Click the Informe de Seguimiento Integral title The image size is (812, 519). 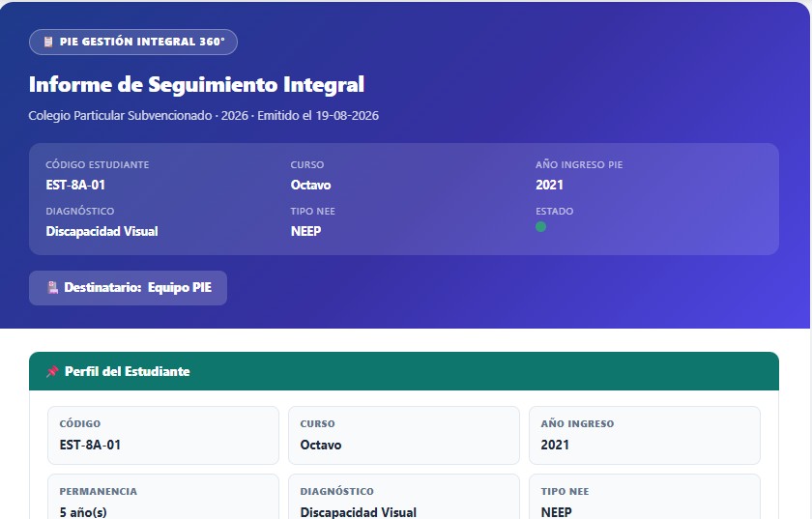197,84
